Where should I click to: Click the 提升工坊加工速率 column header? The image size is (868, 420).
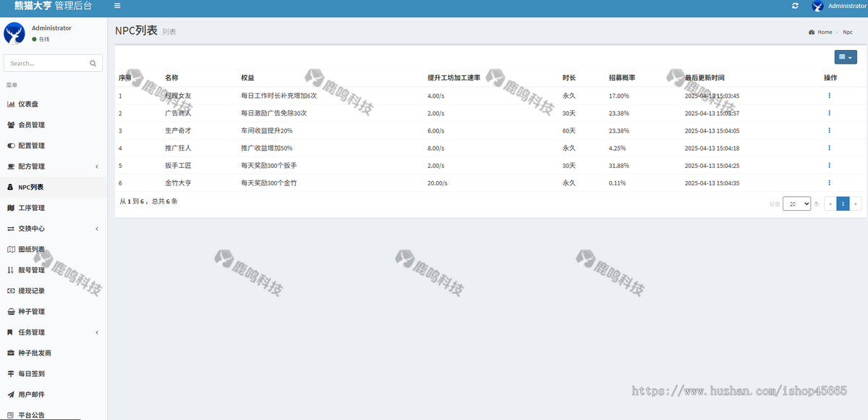[454, 77]
